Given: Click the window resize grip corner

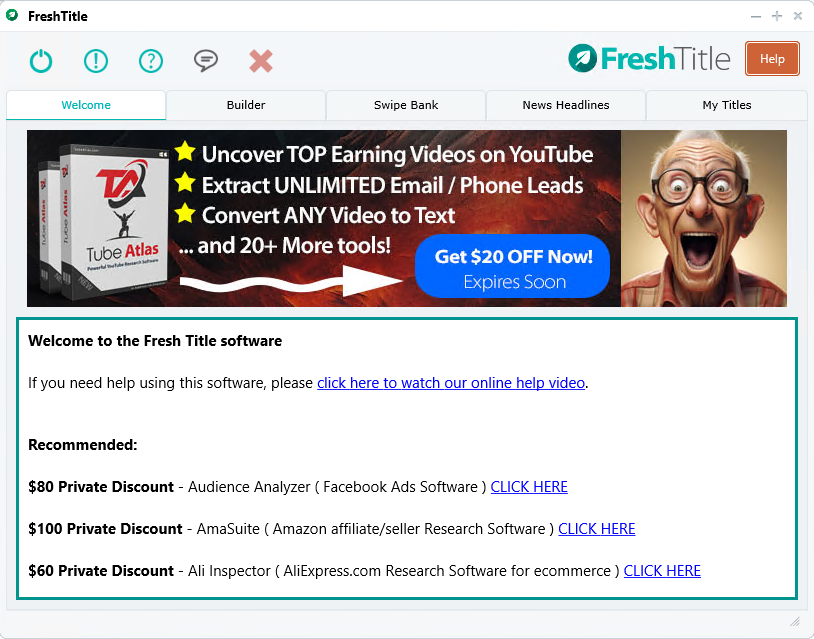Looking at the screenshot, I should [795, 621].
